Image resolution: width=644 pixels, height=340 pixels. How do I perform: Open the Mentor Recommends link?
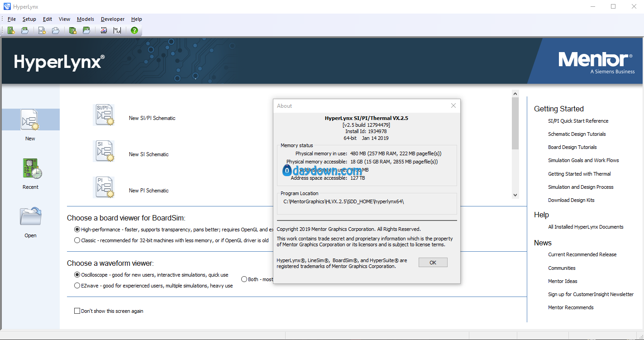[x=571, y=307]
